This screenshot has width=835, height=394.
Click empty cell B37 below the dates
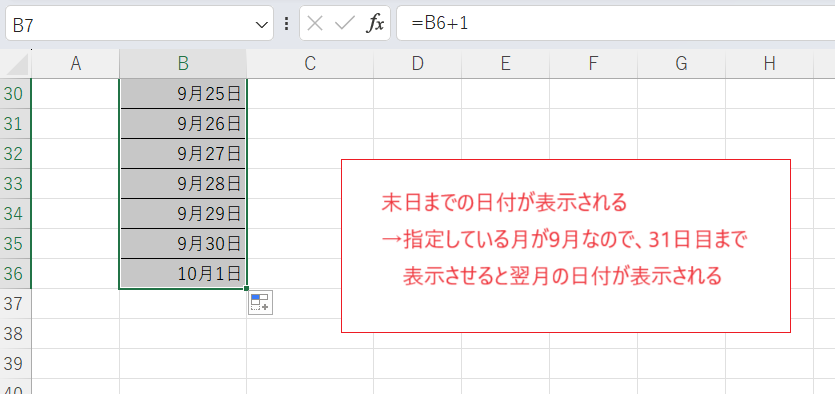(x=183, y=303)
